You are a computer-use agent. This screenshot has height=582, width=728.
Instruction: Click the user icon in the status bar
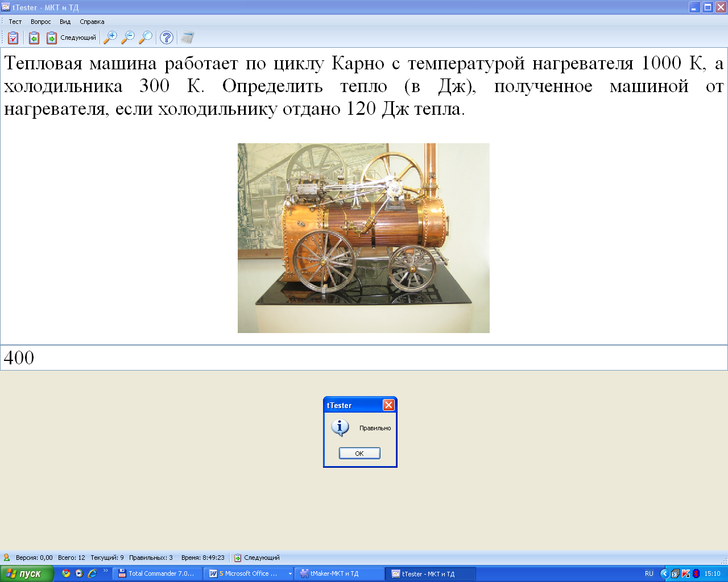(7, 558)
